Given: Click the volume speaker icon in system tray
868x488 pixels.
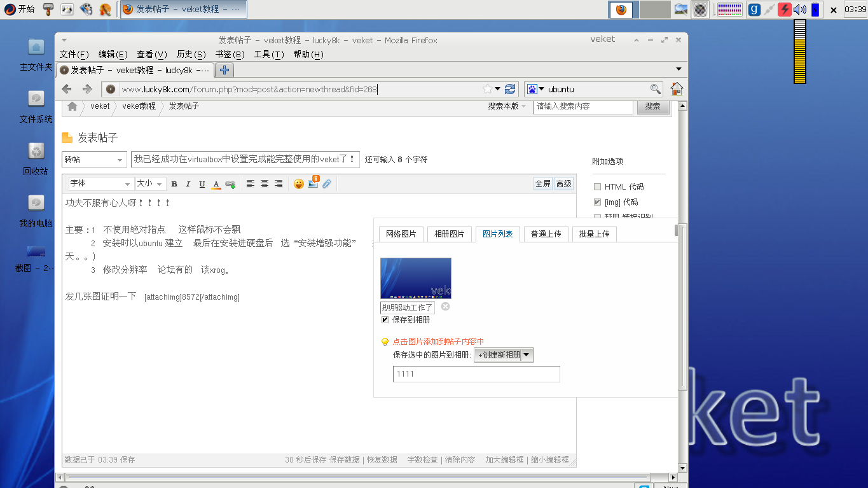Looking at the screenshot, I should 800,10.
